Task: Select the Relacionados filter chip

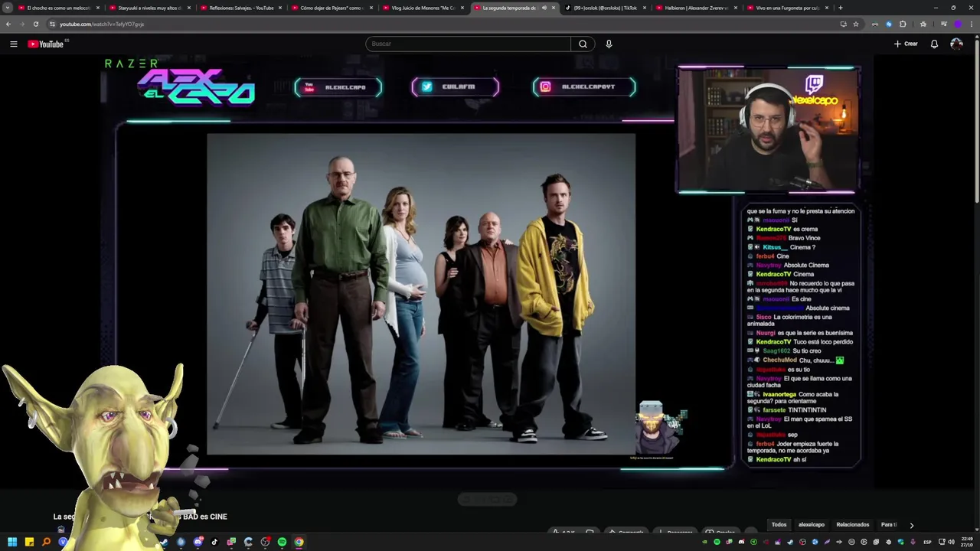Action: (x=853, y=524)
